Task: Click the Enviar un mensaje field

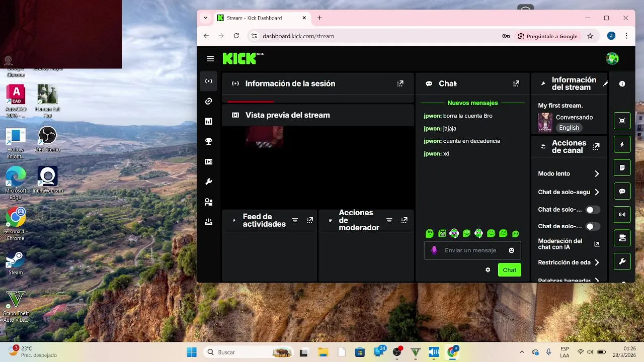Action: [x=472, y=250]
